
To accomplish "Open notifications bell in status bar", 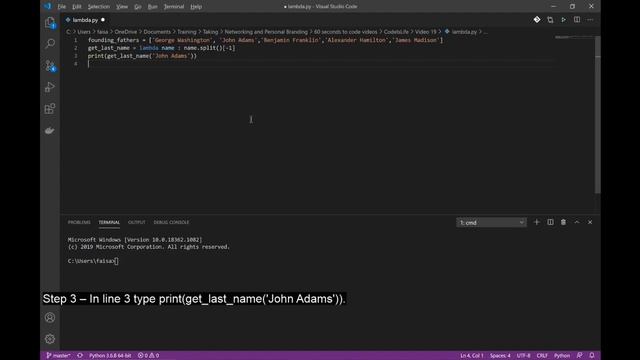I will point(592,356).
